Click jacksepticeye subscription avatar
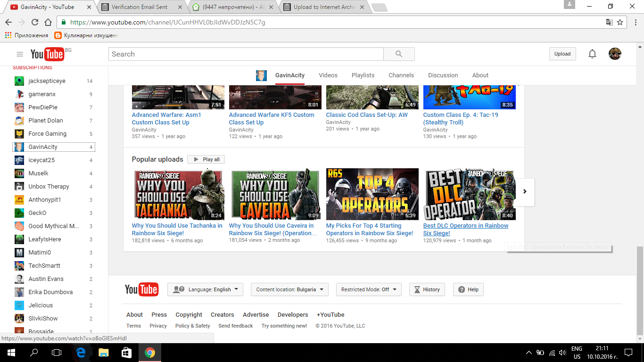 19,81
